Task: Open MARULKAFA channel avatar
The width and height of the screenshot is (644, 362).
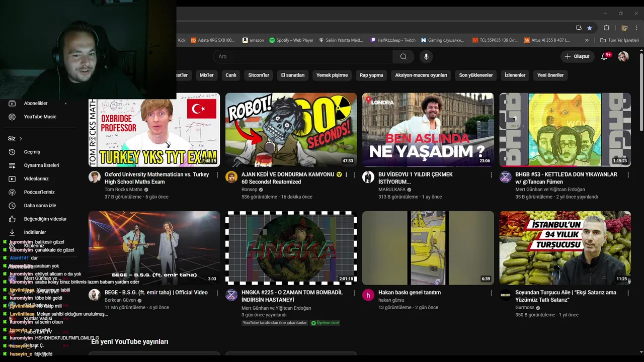Action: (368, 177)
